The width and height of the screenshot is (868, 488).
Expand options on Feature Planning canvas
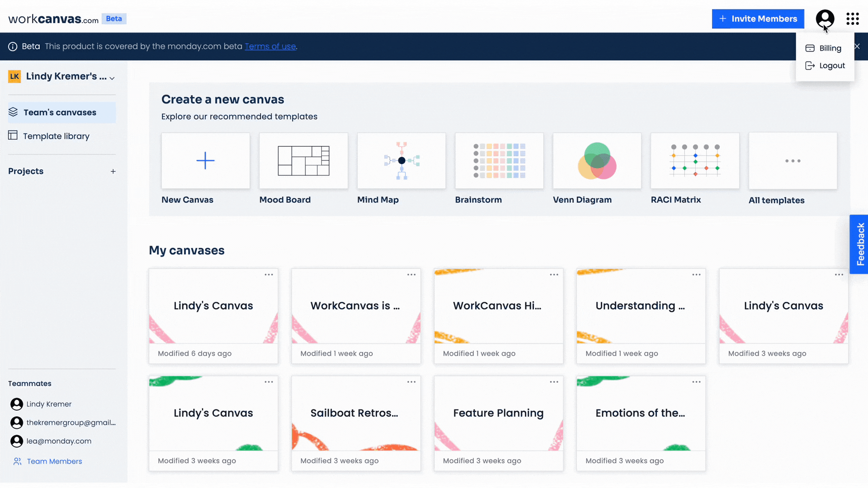554,382
